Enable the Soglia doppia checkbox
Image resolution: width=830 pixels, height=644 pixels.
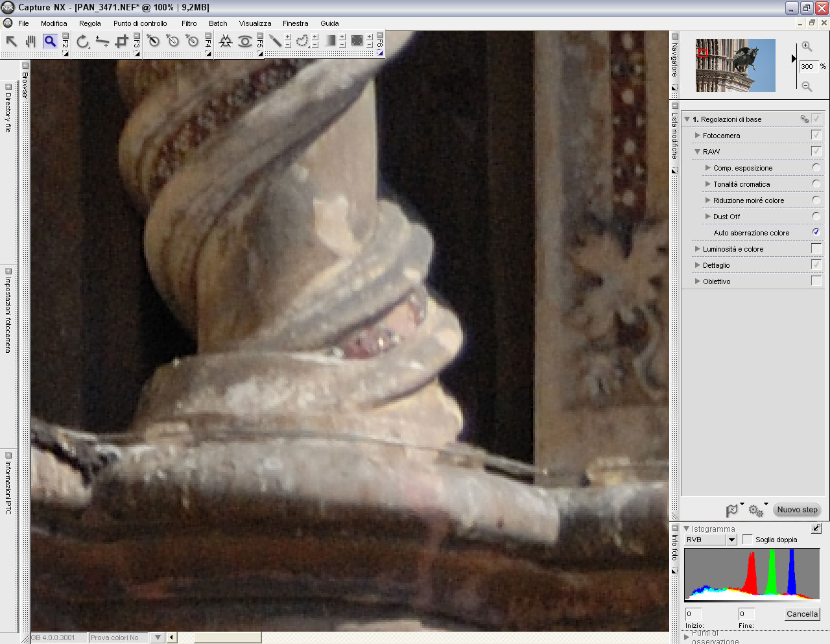pyautogui.click(x=748, y=540)
